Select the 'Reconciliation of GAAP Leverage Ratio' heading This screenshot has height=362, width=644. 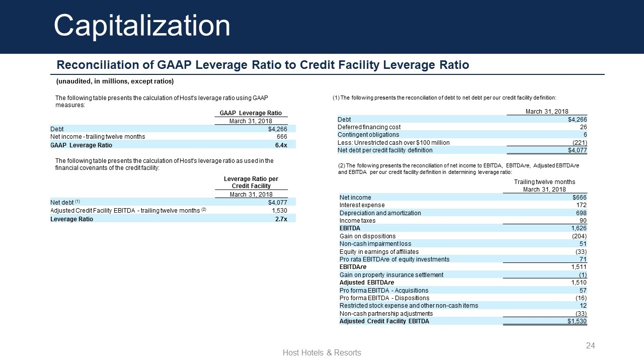[x=263, y=65]
